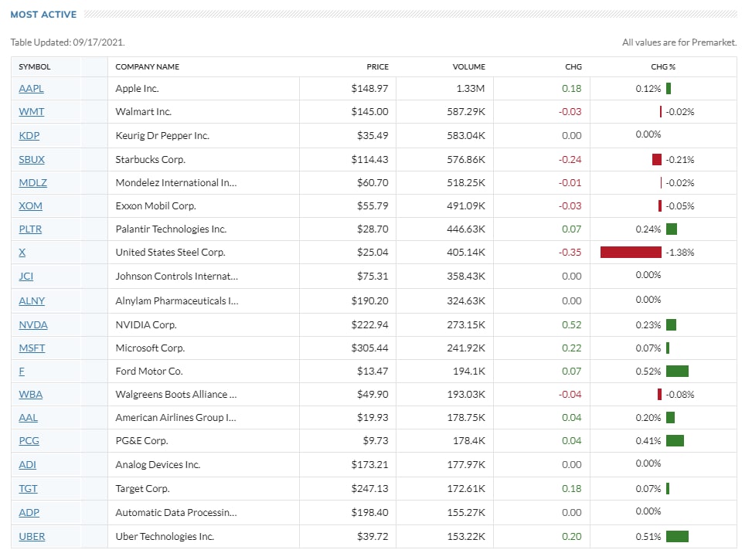752x560 pixels.
Task: Click the MOST ACTIVE section heading
Action: [43, 15]
